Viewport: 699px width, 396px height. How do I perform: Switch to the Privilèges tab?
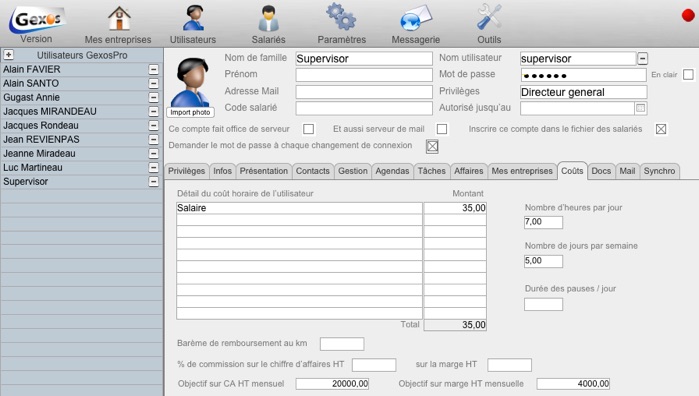pyautogui.click(x=186, y=171)
